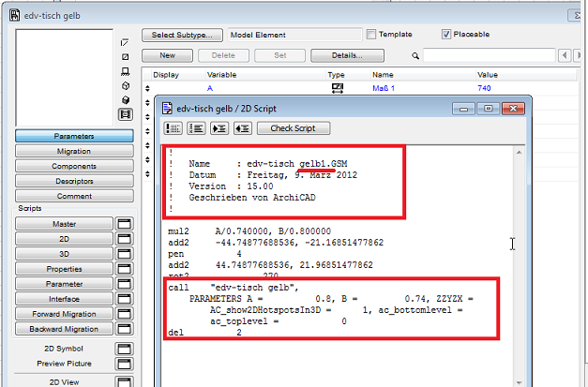
Task: Open 2D View in separate window icon
Action: 124,381
